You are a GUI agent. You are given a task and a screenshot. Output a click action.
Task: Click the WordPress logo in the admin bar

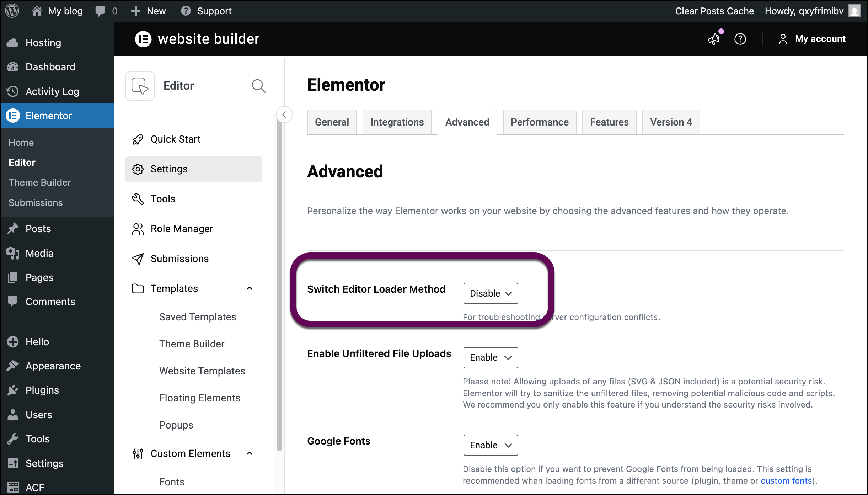(x=12, y=11)
